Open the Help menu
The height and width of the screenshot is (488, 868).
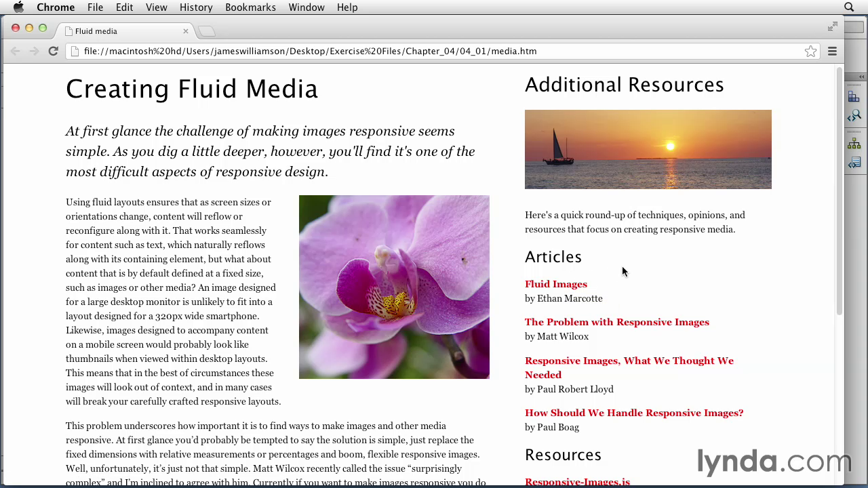pos(347,7)
